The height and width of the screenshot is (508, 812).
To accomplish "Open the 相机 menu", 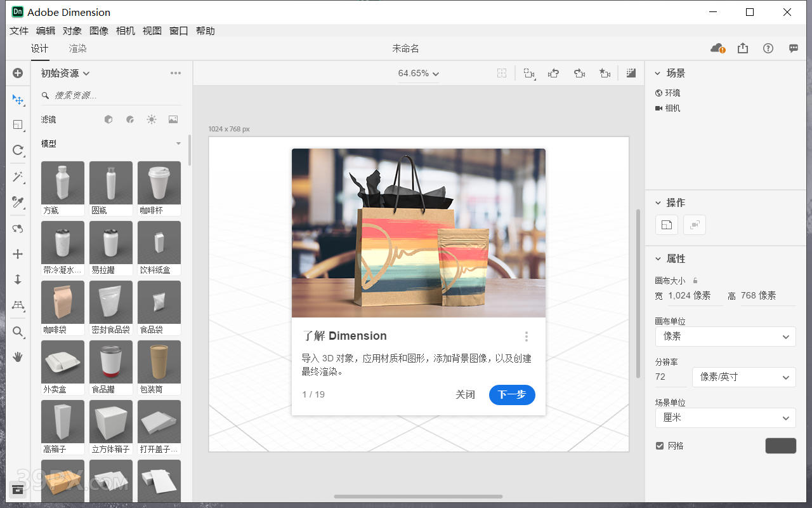I will click(x=126, y=30).
